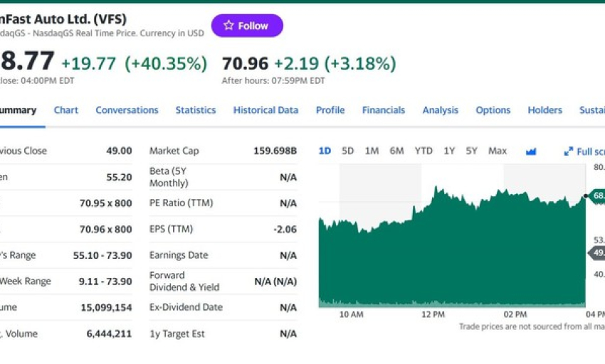
Task: Switch to the Financials tab
Action: click(x=384, y=110)
